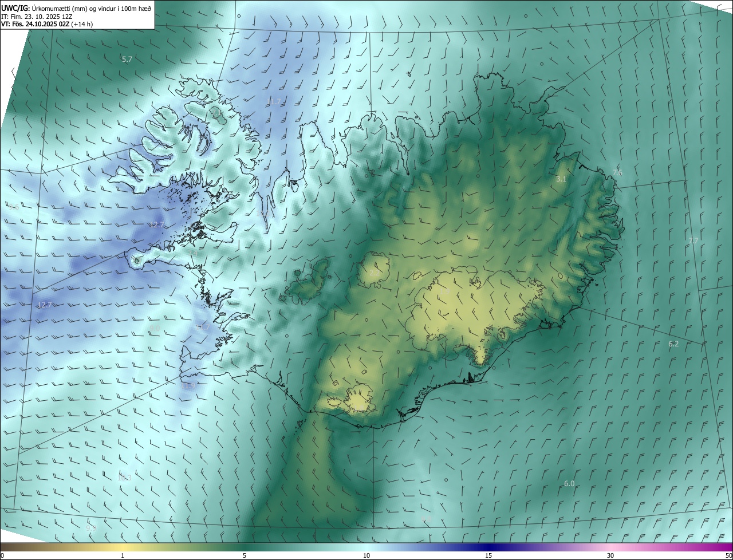Click the 11.9 value label
733x560 pixels.
pyautogui.click(x=188, y=386)
